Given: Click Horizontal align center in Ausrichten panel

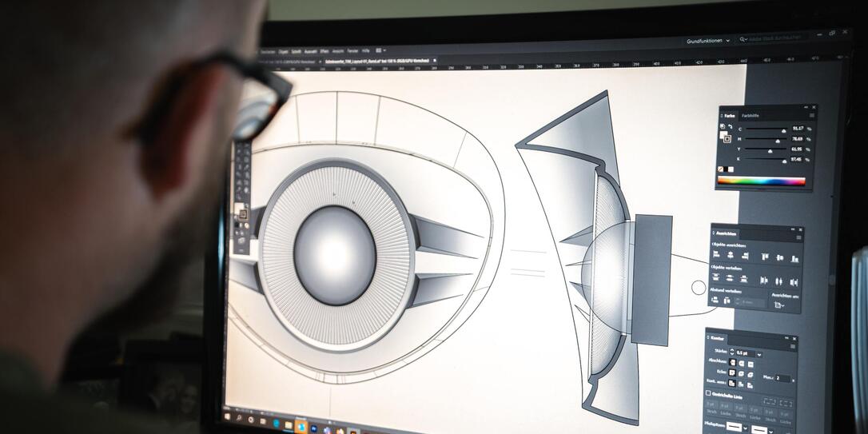Looking at the screenshot, I should click(x=731, y=255).
